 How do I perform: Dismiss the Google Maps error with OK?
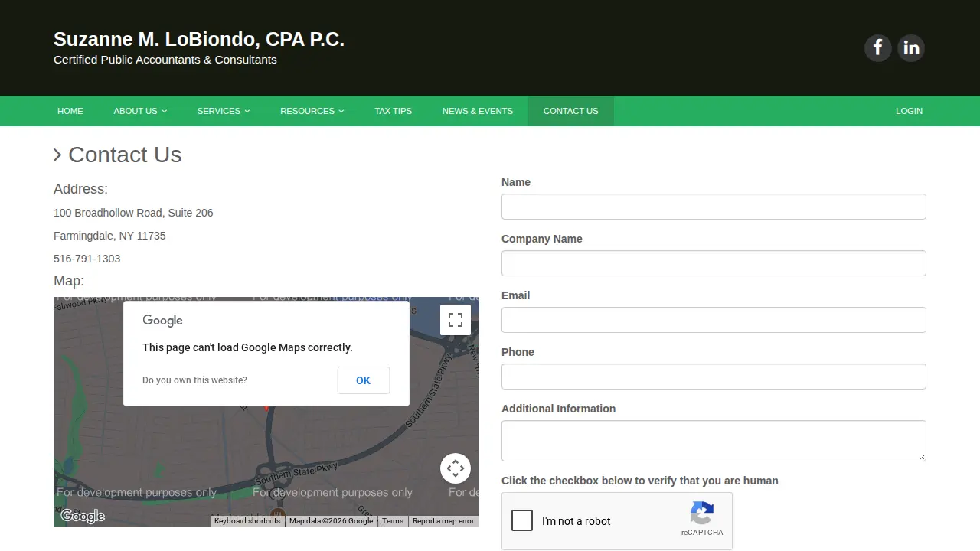tap(364, 380)
